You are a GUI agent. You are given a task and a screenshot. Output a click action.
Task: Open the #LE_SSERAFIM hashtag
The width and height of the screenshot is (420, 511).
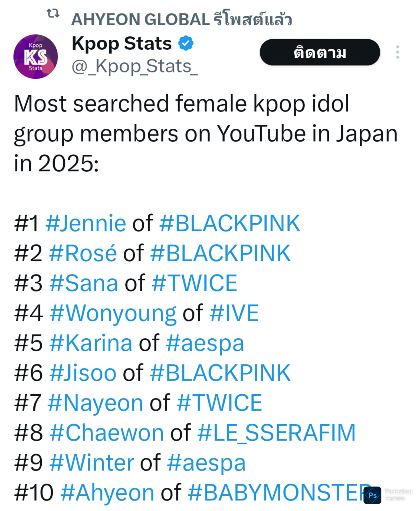276,433
